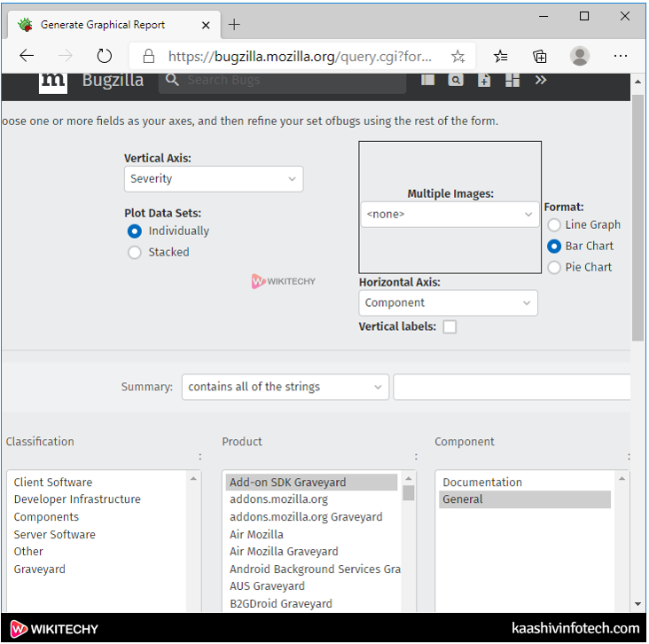649x644 pixels.
Task: Open the Vertical Axis Severity dropdown
Action: click(x=213, y=179)
